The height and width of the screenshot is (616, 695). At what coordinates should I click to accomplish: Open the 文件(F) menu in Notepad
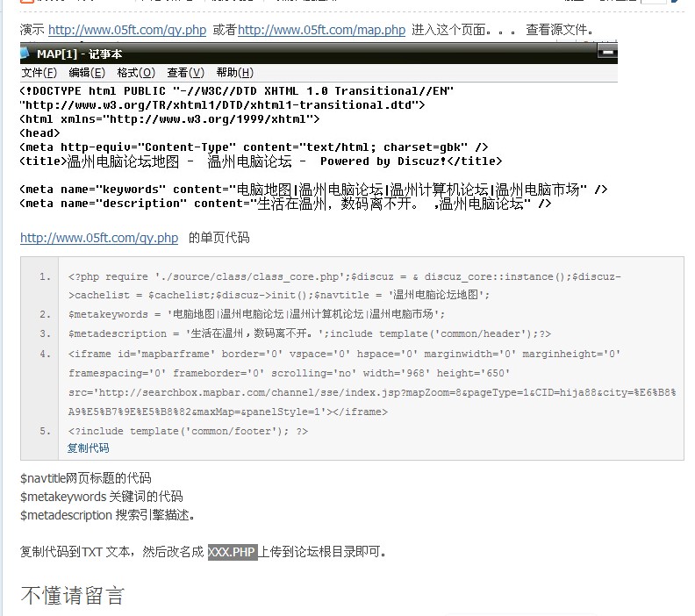[x=39, y=72]
